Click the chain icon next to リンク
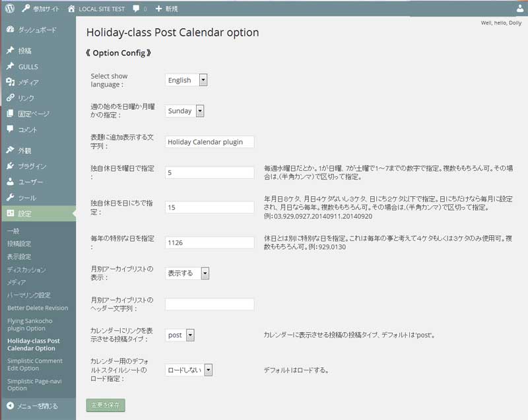 pyautogui.click(x=11, y=98)
